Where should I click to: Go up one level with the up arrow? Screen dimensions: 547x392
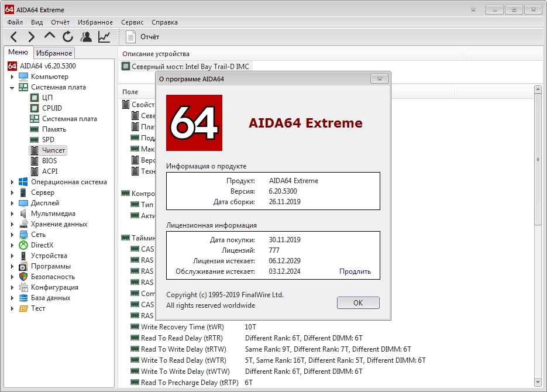pos(50,36)
